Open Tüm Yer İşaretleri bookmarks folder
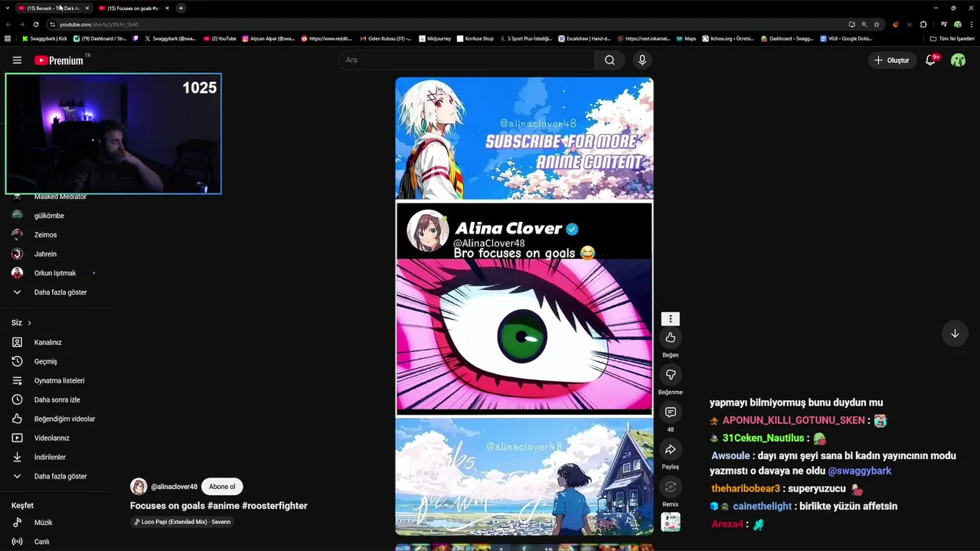Viewport: 980px width, 551px height. pos(952,38)
